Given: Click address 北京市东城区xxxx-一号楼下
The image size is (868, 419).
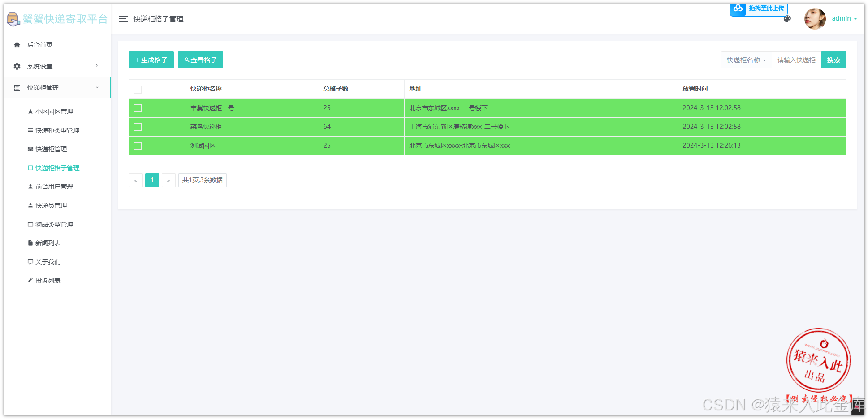Looking at the screenshot, I should coord(448,108).
